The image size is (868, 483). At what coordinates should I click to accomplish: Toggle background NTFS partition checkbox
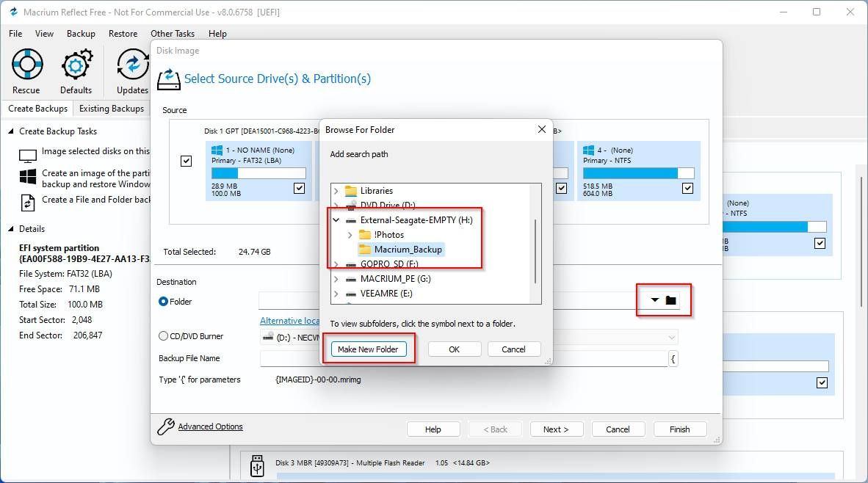820,243
